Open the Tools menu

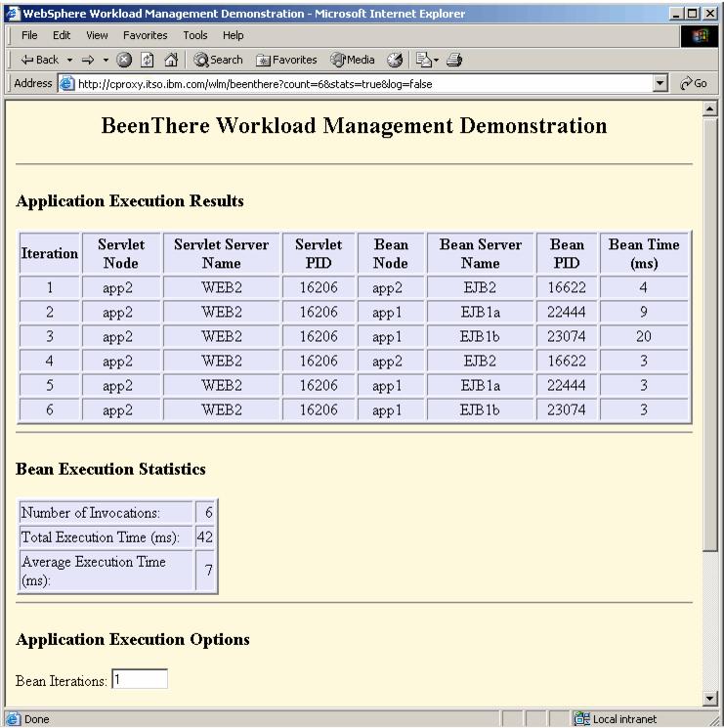(x=195, y=35)
